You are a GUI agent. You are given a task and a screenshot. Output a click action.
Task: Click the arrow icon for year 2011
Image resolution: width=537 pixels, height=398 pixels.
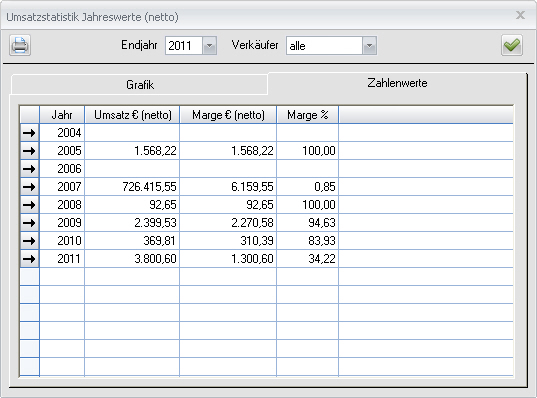(29, 259)
